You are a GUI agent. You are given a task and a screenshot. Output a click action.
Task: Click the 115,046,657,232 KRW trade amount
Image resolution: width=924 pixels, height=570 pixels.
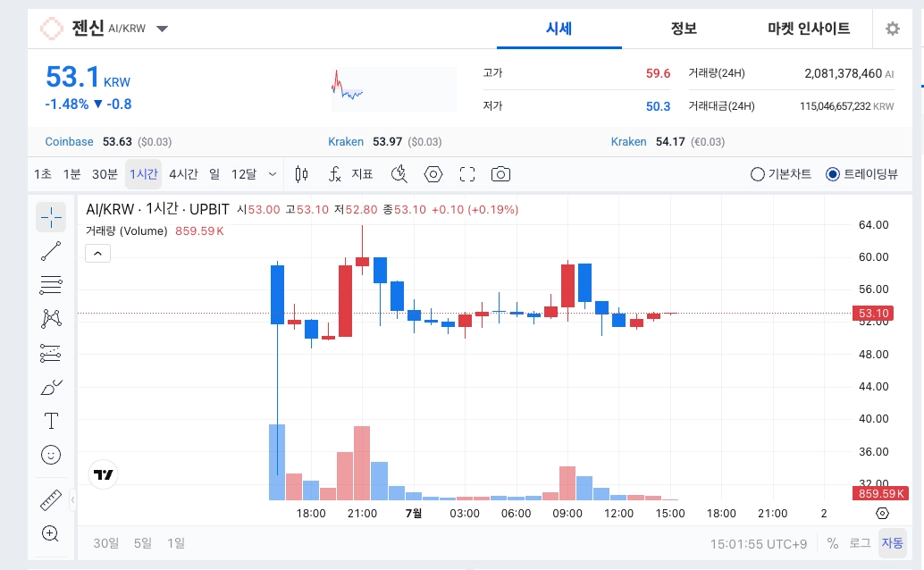click(x=847, y=106)
